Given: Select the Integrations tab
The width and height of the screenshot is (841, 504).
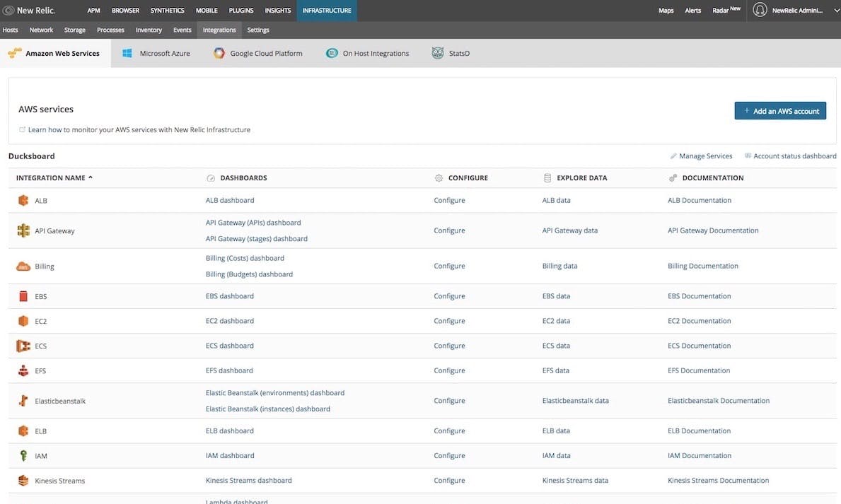Looking at the screenshot, I should click(x=219, y=30).
